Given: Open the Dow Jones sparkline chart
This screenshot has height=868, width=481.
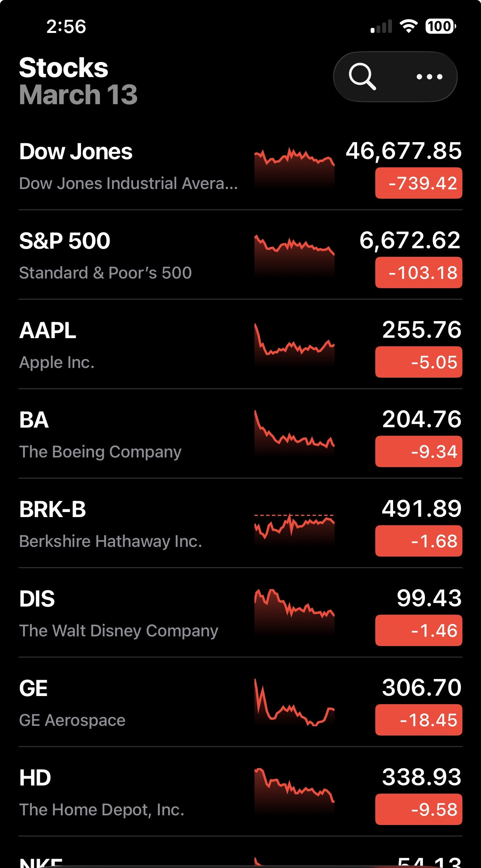Looking at the screenshot, I should (294, 167).
